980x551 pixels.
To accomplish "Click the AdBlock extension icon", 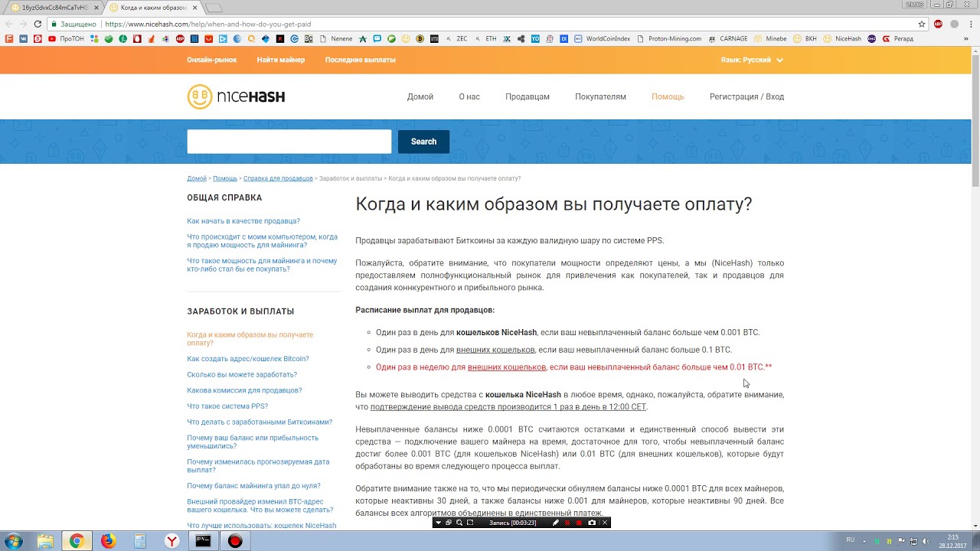I will (x=939, y=24).
